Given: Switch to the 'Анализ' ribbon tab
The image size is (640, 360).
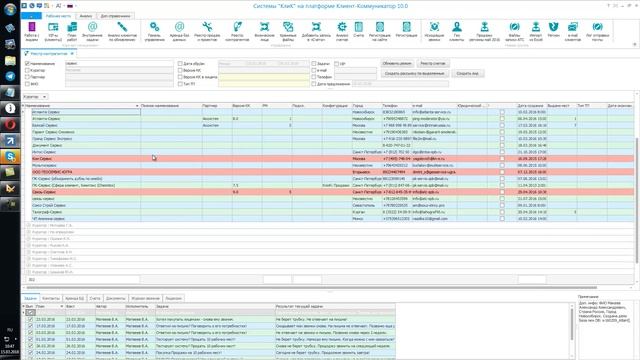Looking at the screenshot, I should 86,16.
